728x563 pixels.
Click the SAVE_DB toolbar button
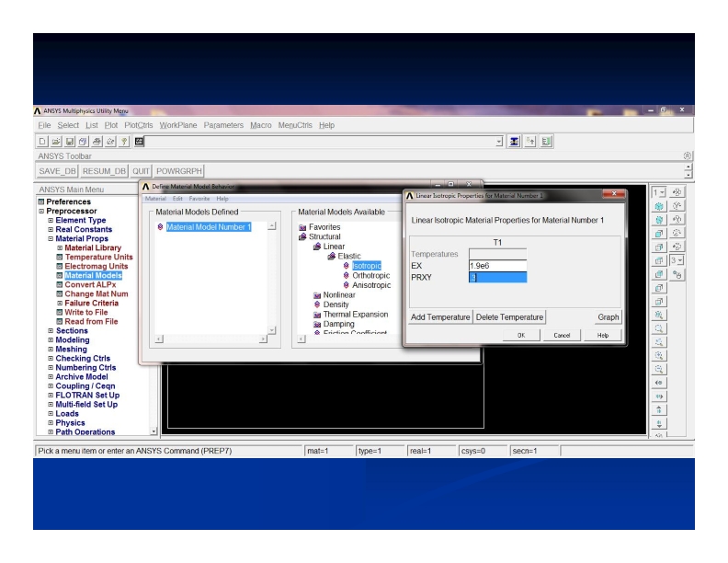[32, 169]
